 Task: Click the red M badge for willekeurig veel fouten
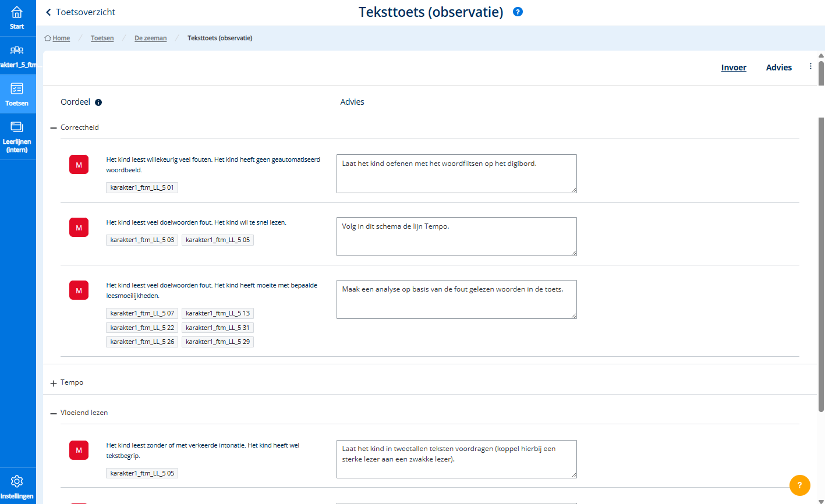coord(79,165)
